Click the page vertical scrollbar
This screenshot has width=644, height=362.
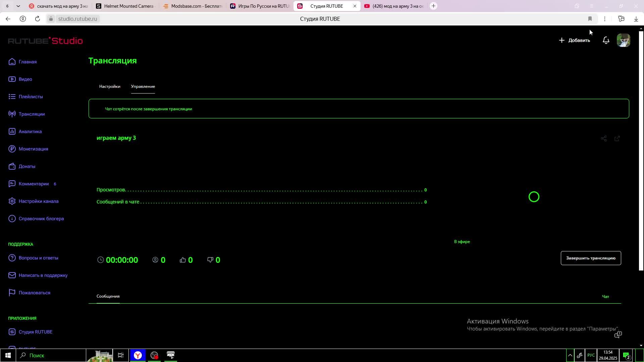tap(641, 151)
